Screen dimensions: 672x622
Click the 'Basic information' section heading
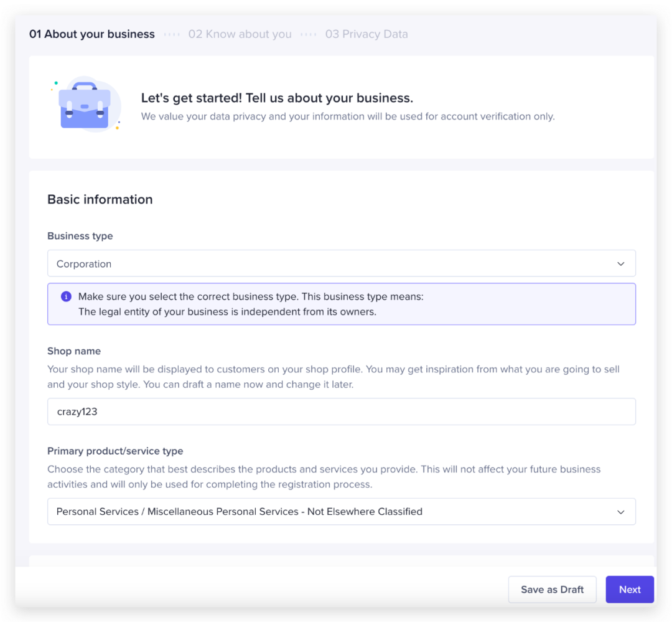[x=100, y=199]
